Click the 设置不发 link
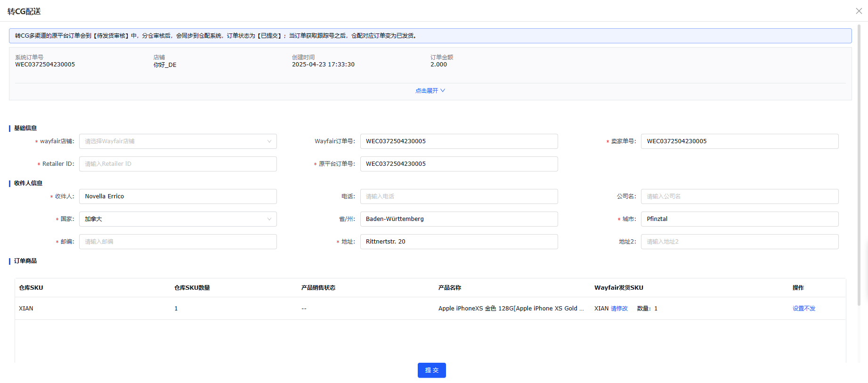868x383 pixels. 803,309
